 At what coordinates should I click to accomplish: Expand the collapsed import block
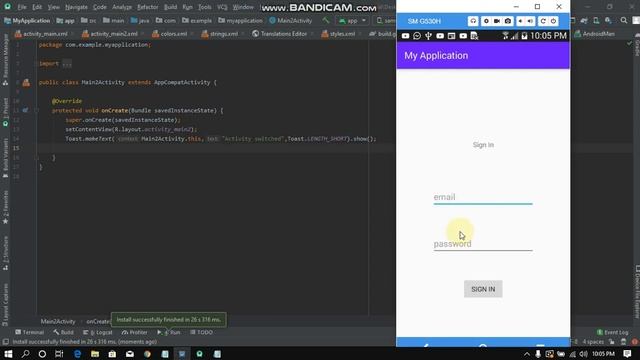point(67,64)
